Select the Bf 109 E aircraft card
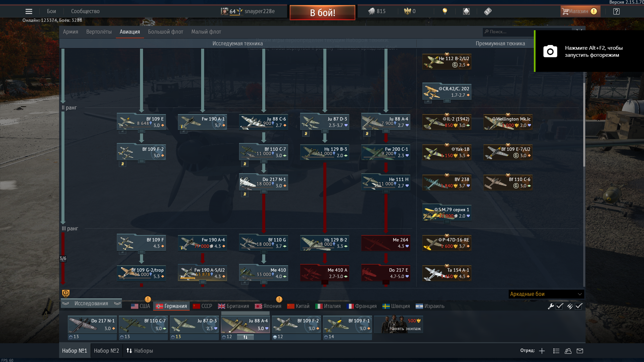Image resolution: width=644 pixels, height=362 pixels. [x=141, y=122]
